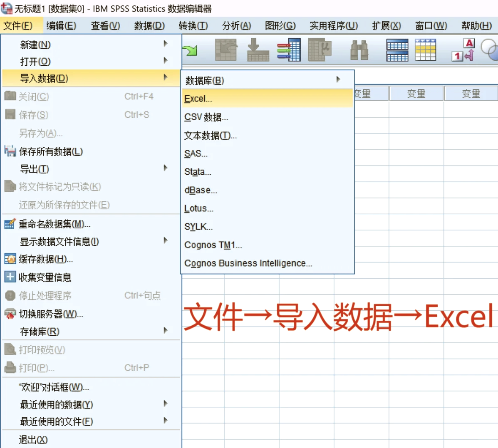Expand the 导出(T) submenu arrow
This screenshot has height=448, width=498.
click(165, 168)
